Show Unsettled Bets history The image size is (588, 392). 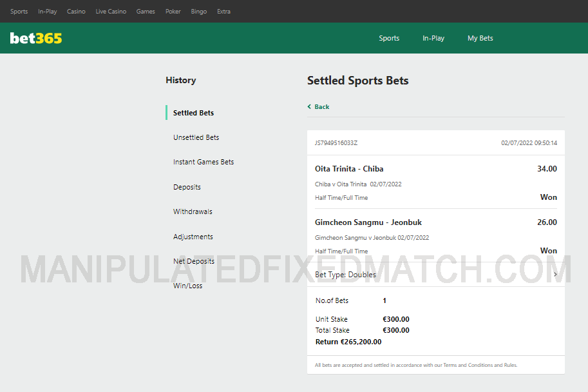pos(196,137)
